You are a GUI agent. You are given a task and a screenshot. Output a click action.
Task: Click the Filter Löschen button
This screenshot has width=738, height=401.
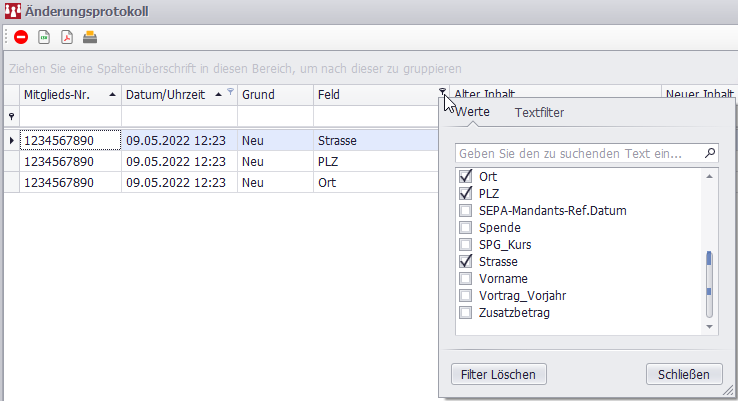[x=499, y=374]
